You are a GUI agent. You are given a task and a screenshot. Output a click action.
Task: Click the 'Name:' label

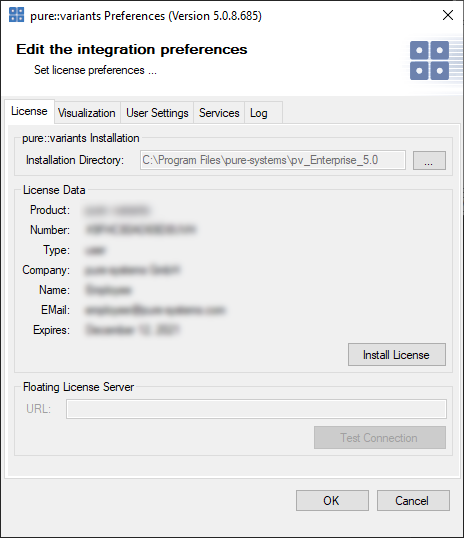coord(54,290)
